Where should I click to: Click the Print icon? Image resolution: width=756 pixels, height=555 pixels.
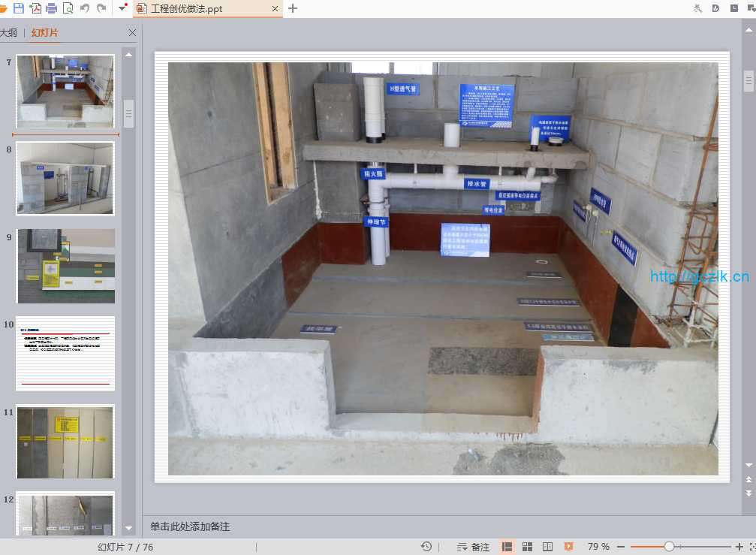[52, 8]
